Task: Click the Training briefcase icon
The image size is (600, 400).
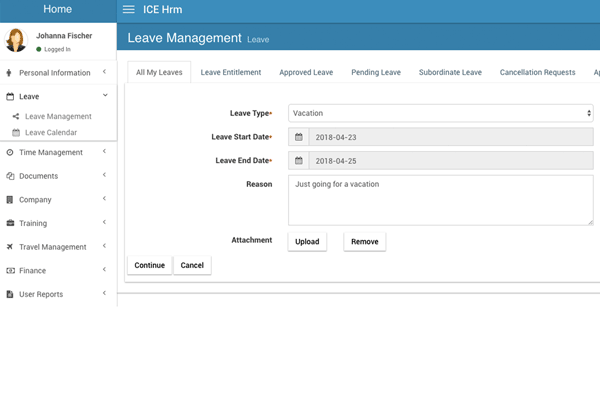Action: tap(10, 223)
